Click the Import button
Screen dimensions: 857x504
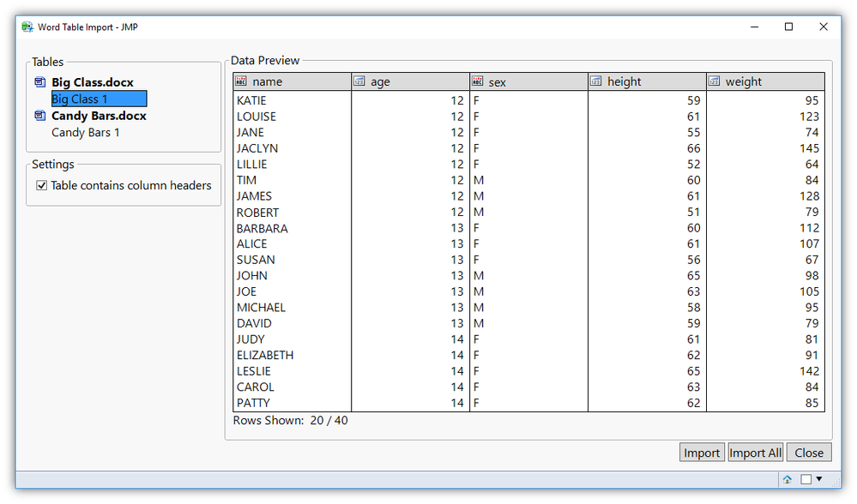[702, 453]
